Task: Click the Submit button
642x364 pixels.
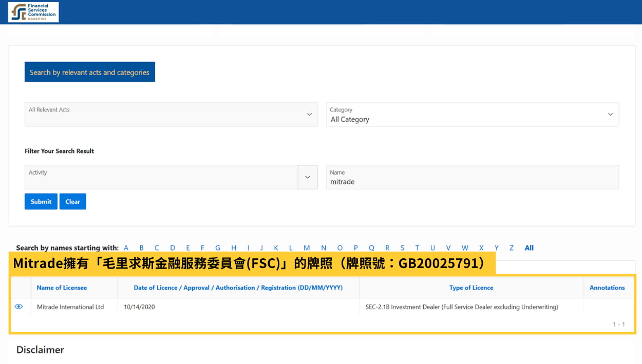Action: 41,201
